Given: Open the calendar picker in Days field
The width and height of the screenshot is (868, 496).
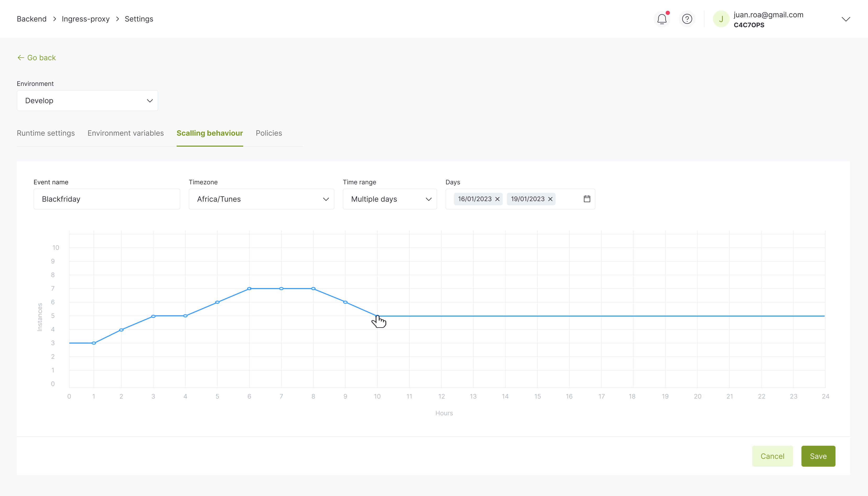Looking at the screenshot, I should (587, 199).
